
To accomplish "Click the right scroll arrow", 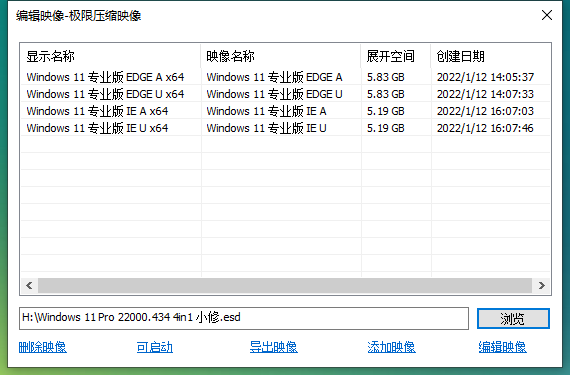I will (542, 286).
